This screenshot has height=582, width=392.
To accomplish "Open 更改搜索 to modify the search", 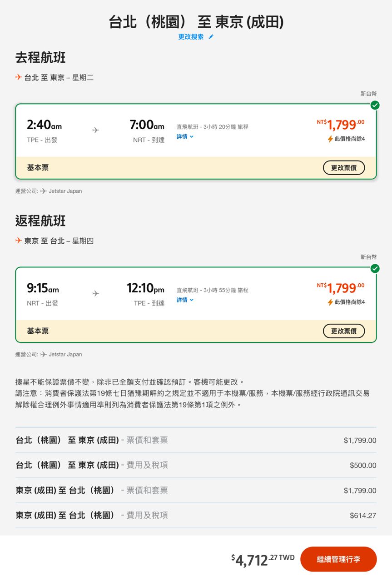I will coord(191,37).
